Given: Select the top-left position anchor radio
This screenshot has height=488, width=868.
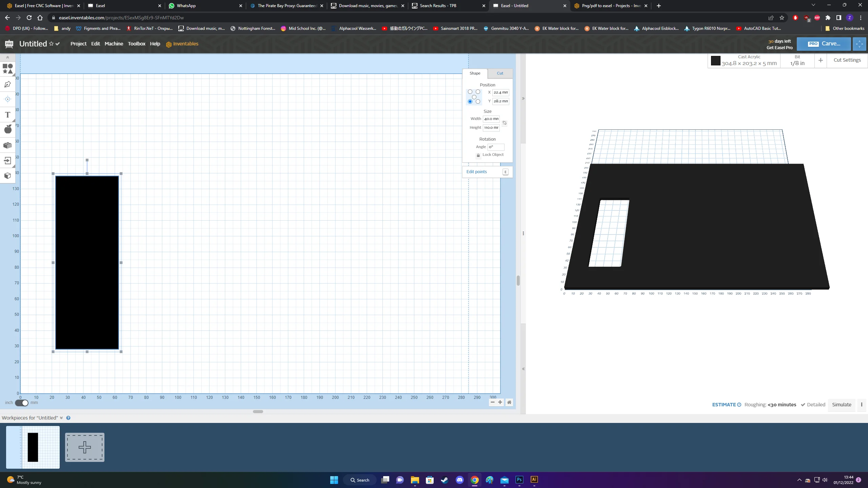Looking at the screenshot, I should point(470,92).
